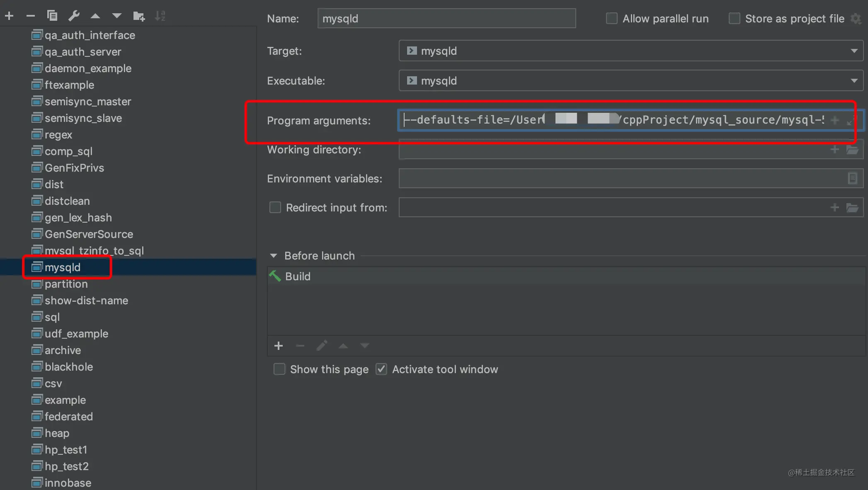
Task: Select the qa_auth_server configuration
Action: 83,52
